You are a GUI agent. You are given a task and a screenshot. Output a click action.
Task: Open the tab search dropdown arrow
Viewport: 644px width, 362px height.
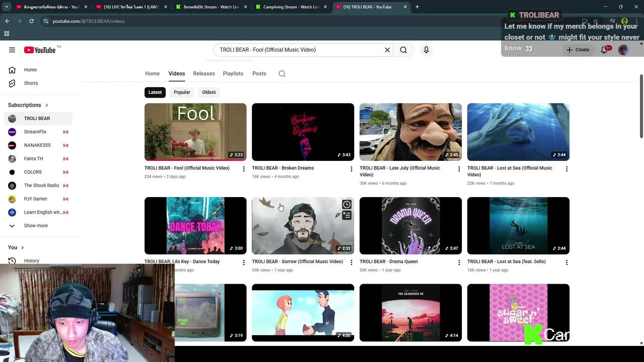[7, 7]
